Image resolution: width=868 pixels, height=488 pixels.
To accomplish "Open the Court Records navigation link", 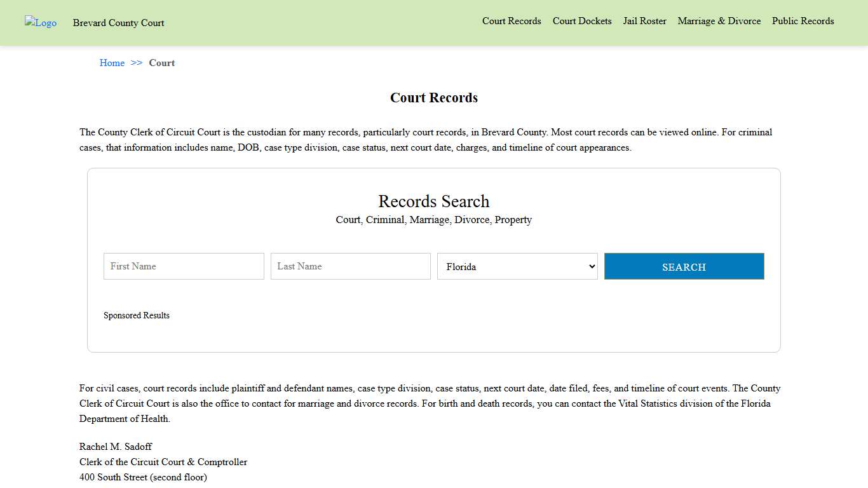I will click(x=512, y=21).
